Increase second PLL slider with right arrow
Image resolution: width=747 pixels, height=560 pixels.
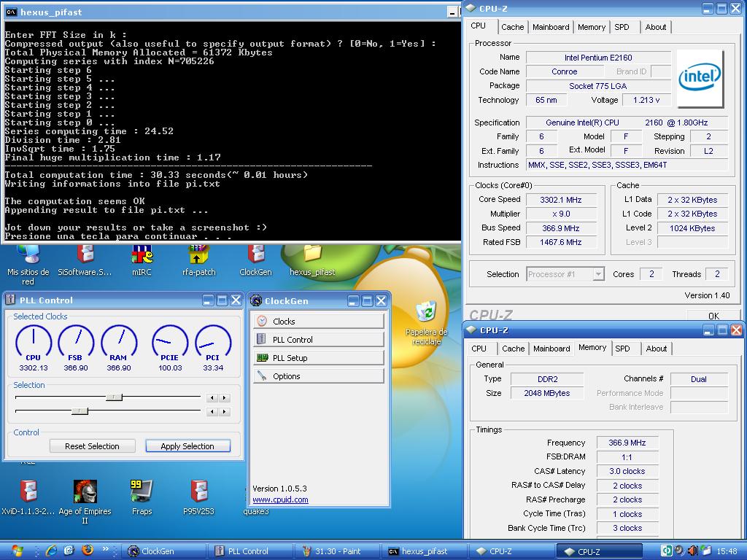click(x=225, y=411)
